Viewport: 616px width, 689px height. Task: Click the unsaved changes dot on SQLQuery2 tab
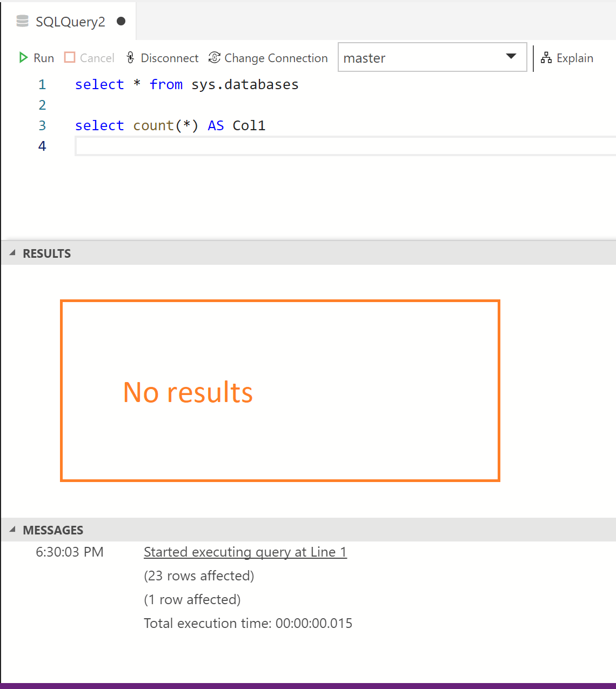120,21
